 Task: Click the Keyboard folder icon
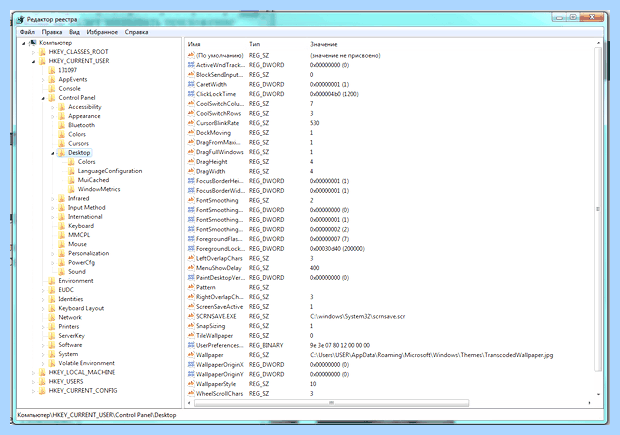(62, 226)
